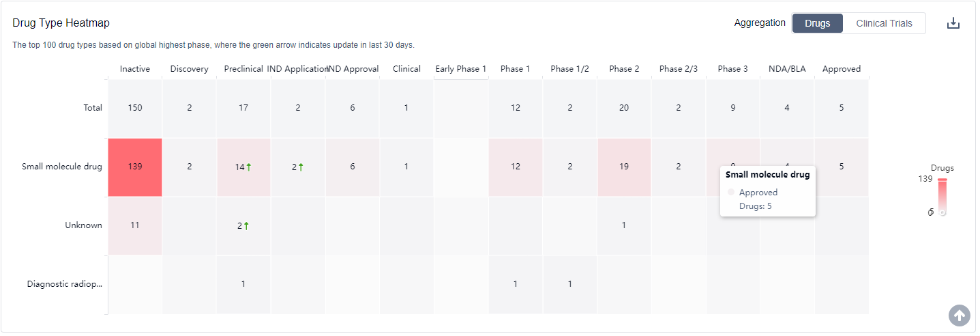Click green arrow in Small molecule IND Application cell
Image resolution: width=980 pixels, height=336 pixels.
(301, 167)
